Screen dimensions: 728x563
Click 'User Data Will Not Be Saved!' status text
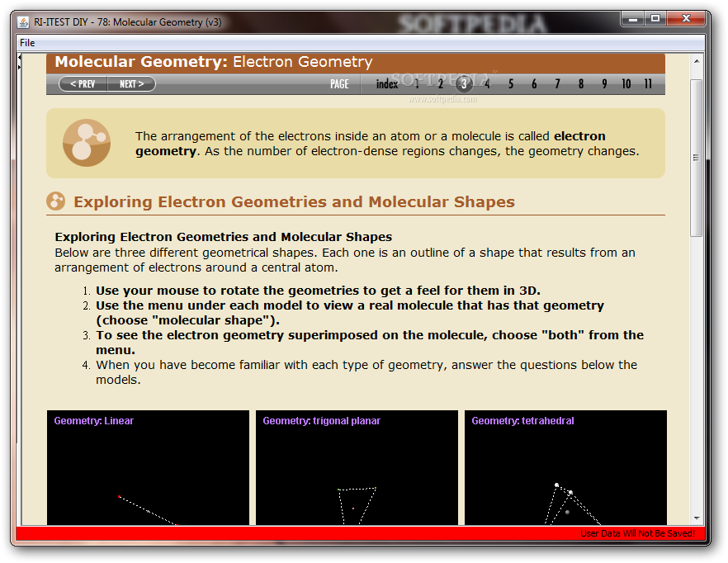coord(637,533)
